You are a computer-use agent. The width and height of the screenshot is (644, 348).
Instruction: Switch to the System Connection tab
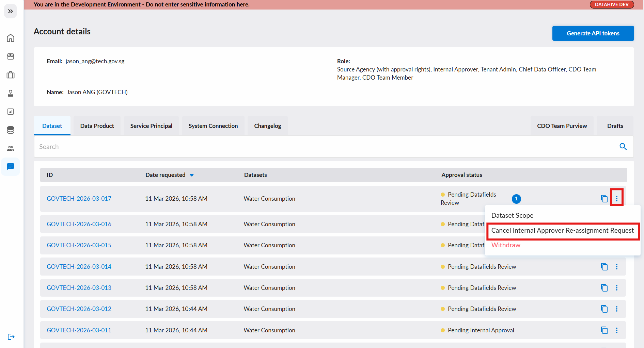click(x=213, y=126)
